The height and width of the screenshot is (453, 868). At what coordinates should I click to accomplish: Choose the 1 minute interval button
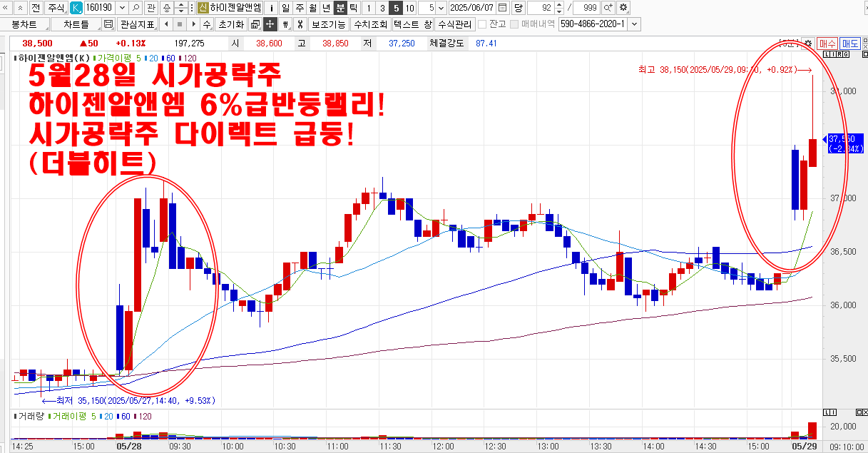(x=368, y=8)
